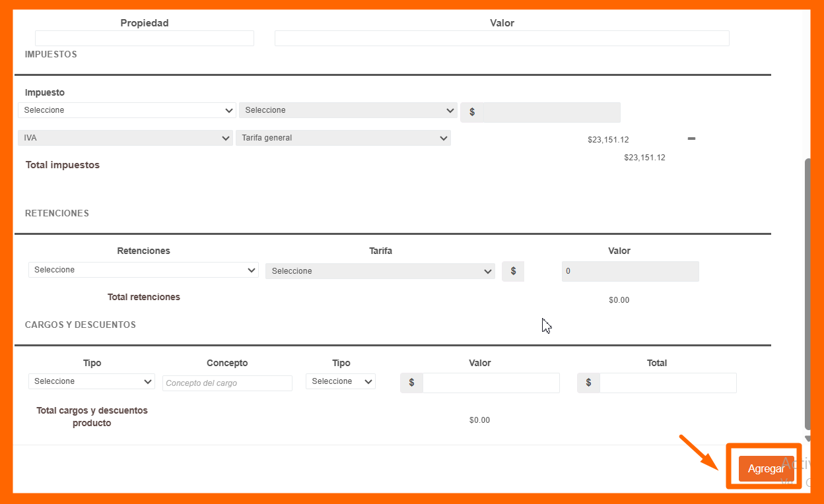This screenshot has height=504, width=824.
Task: Focus the Propiedad text field
Action: pyautogui.click(x=145, y=38)
